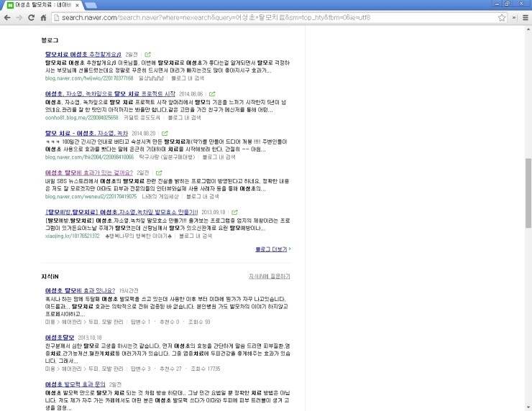Open new-window icon beside '탈모치료 어성초 추천할게요' result
532x411 pixels.
[148, 54]
